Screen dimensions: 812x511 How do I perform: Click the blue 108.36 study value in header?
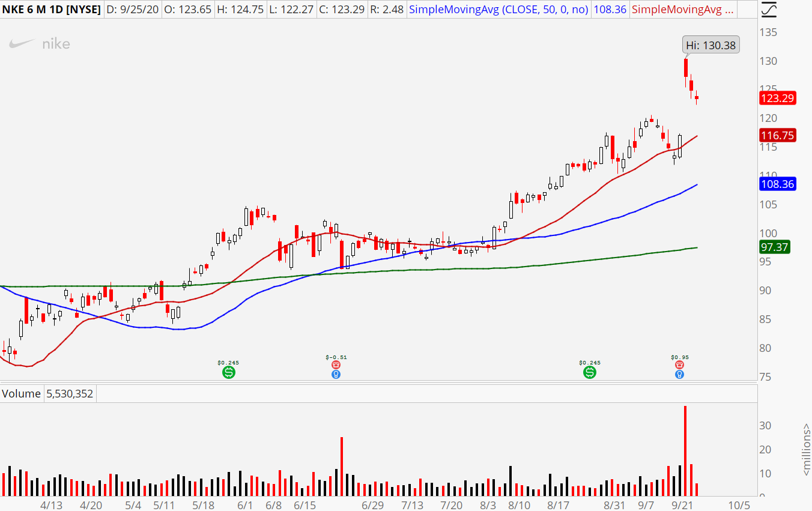pyautogui.click(x=610, y=10)
